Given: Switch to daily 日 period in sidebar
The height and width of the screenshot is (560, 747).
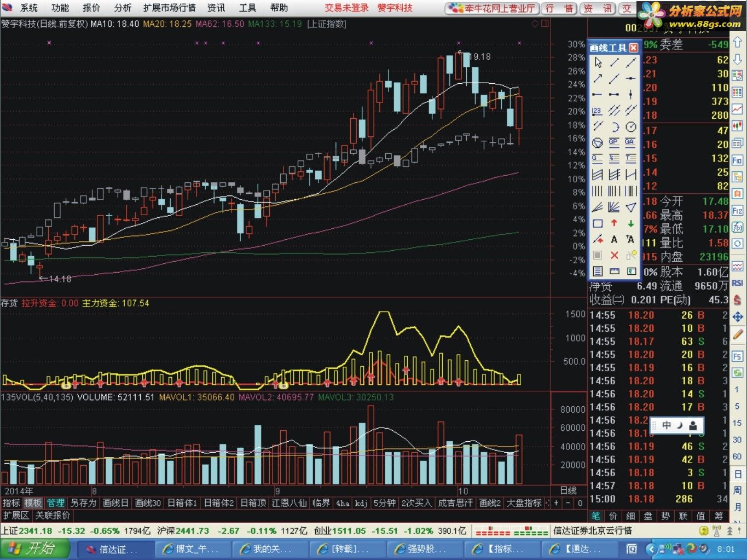Looking at the screenshot, I should (737, 474).
